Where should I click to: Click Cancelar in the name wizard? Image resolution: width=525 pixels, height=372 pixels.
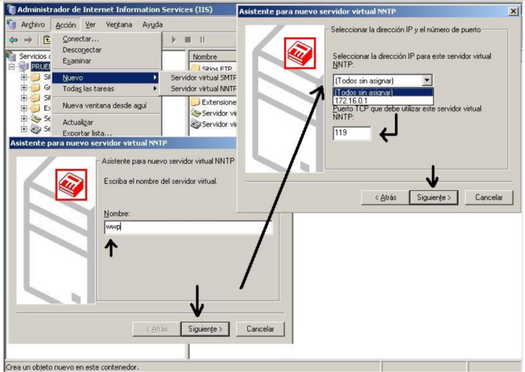tap(260, 329)
